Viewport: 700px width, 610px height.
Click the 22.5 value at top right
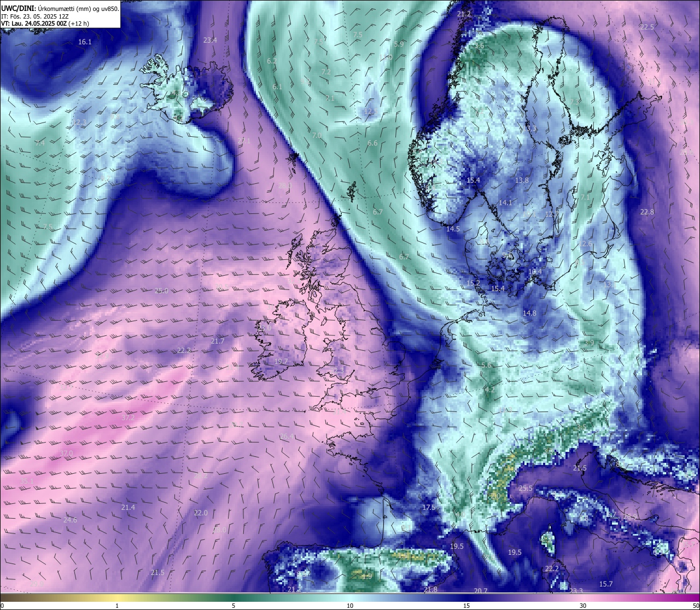tap(647, 27)
